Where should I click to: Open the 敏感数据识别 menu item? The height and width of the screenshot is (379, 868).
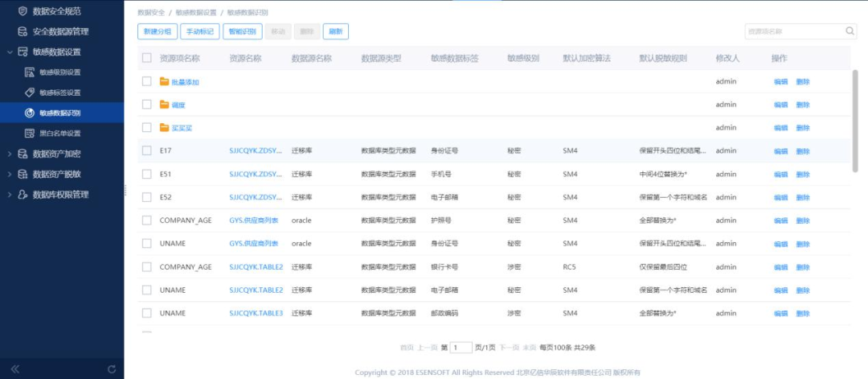(x=59, y=113)
